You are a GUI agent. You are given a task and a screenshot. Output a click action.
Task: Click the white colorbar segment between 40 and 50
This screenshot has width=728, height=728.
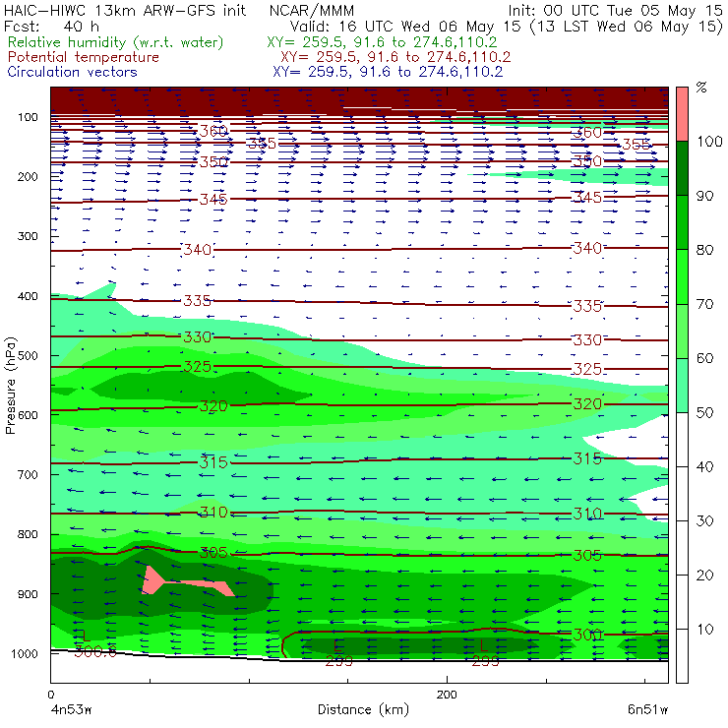[682, 439]
